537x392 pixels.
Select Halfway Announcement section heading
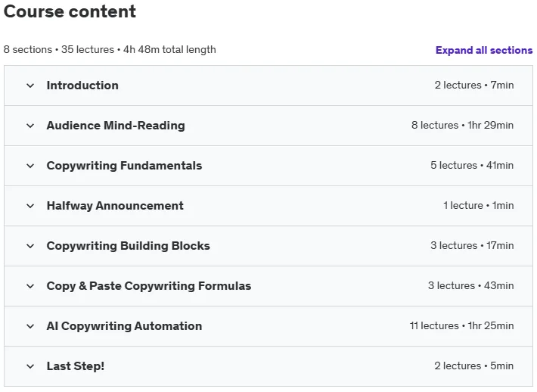[x=115, y=206]
